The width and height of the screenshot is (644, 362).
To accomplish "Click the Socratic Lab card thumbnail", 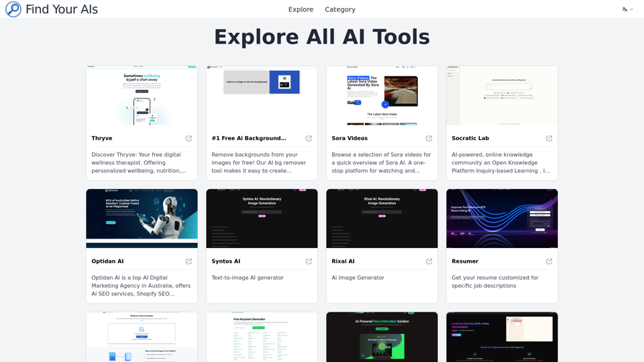I will tap(502, 96).
